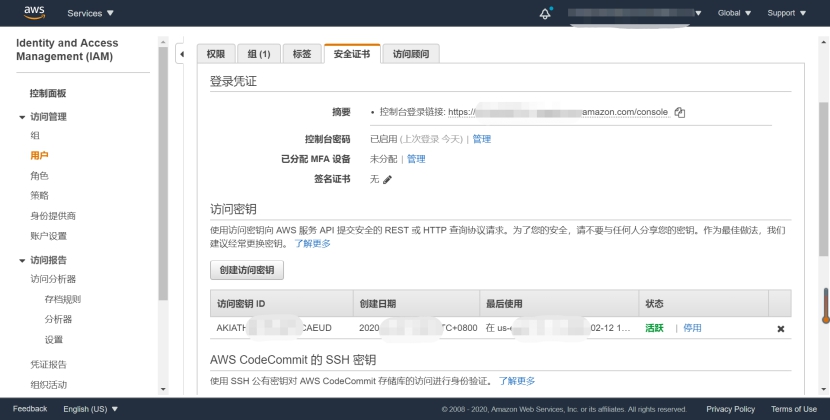Click 管理 next to MFA 设备
The width and height of the screenshot is (830, 420).
(416, 159)
